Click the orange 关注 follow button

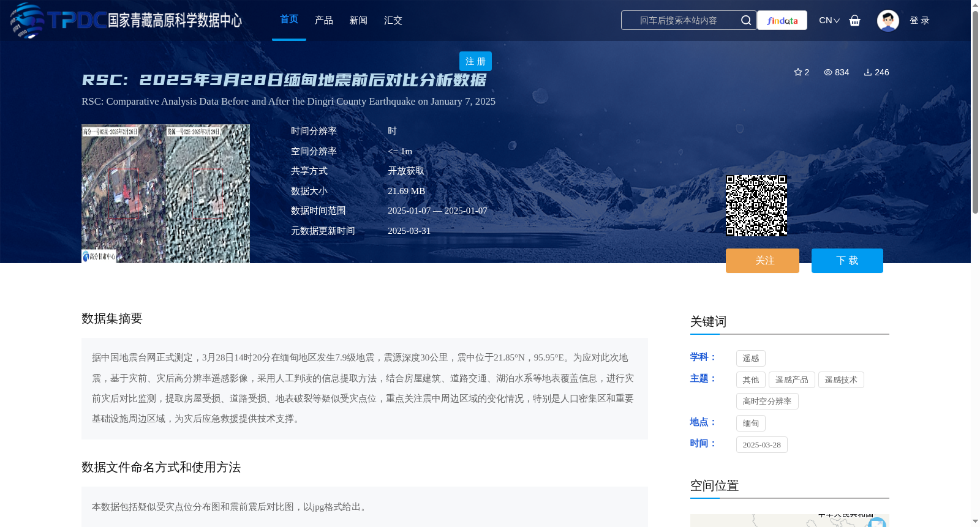pyautogui.click(x=763, y=261)
